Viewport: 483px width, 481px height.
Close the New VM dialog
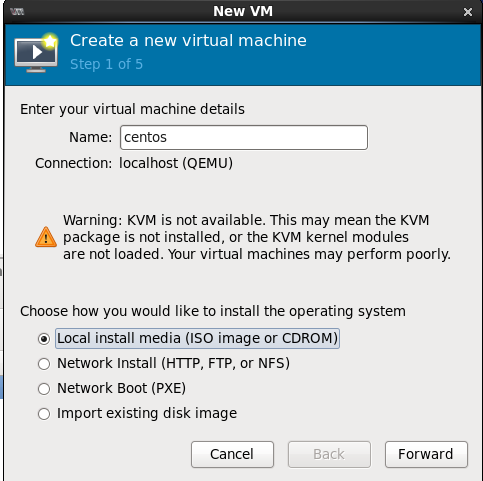[x=468, y=12]
